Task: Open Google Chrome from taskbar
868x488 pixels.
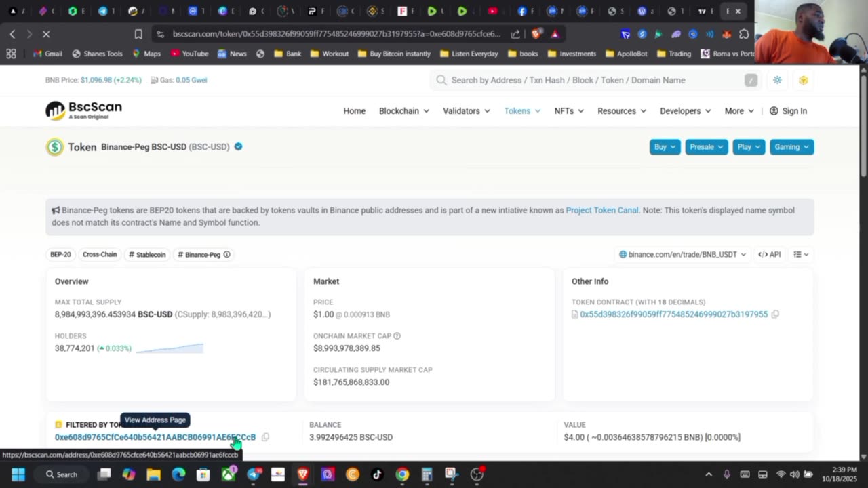Action: [402, 474]
